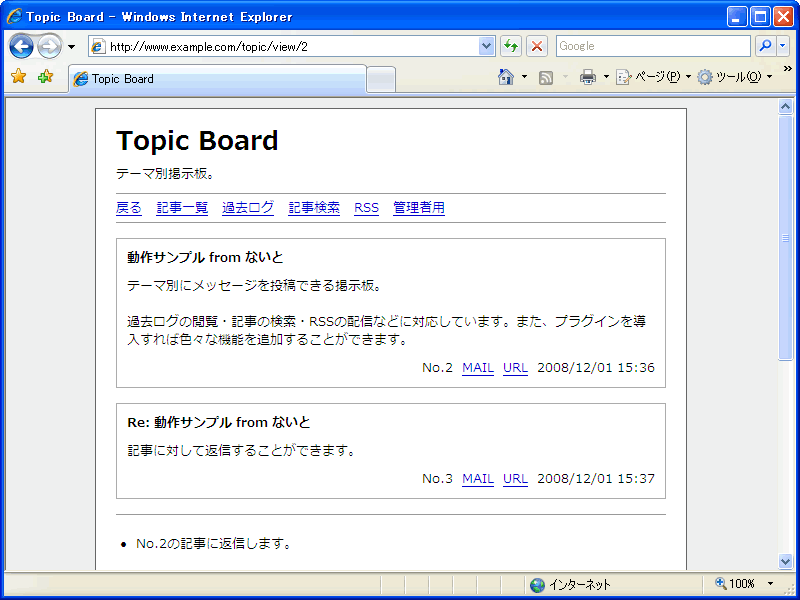800x600 pixels.
Task: Click the Refresh page icon
Action: [x=511, y=46]
